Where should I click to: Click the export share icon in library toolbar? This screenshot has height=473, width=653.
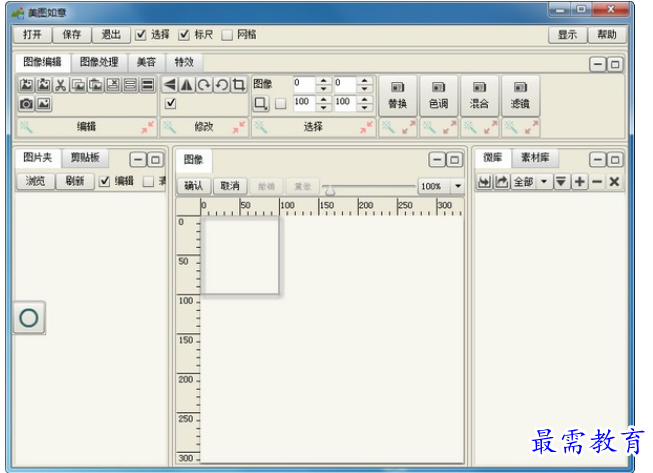(501, 182)
